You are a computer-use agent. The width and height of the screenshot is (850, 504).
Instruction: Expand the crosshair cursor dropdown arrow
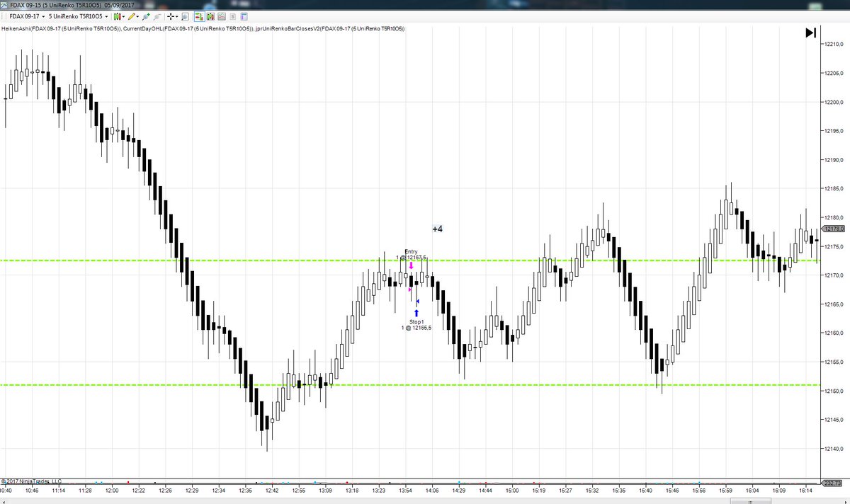pyautogui.click(x=177, y=16)
